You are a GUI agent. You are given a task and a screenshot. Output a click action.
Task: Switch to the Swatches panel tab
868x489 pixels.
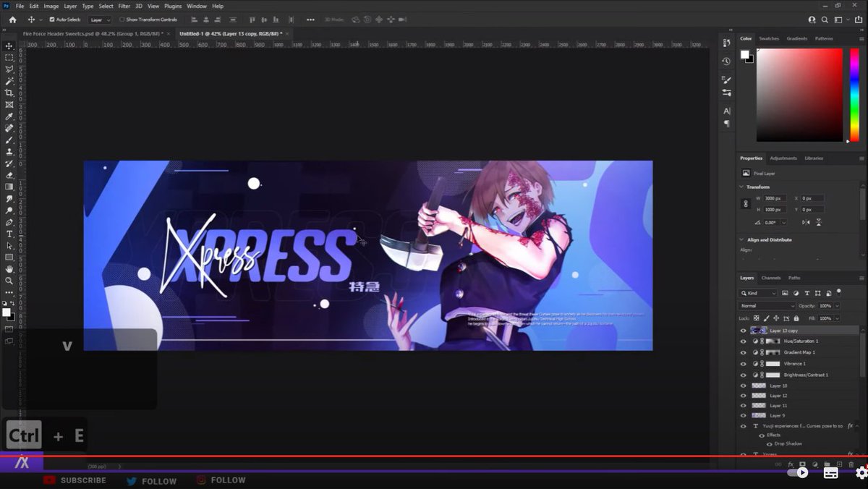pyautogui.click(x=769, y=38)
